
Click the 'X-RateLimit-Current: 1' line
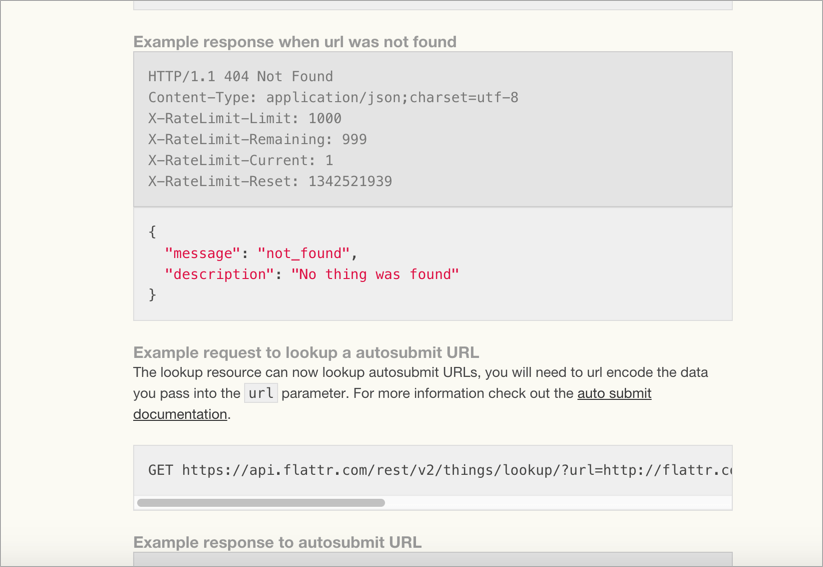pos(240,161)
